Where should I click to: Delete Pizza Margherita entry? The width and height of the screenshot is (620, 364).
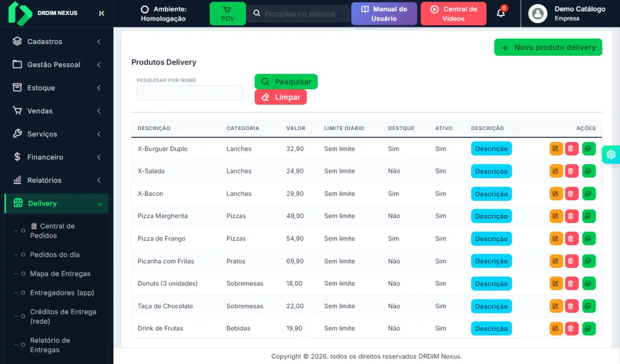tap(571, 216)
